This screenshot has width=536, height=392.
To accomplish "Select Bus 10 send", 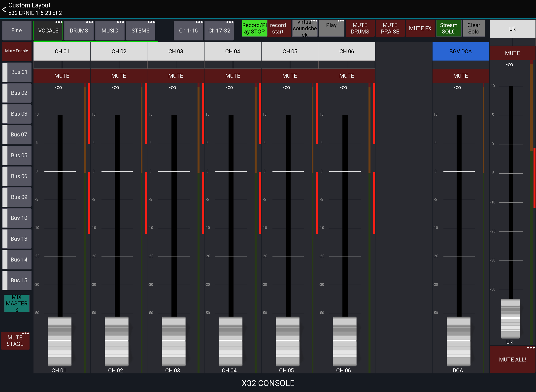I will (x=17, y=218).
